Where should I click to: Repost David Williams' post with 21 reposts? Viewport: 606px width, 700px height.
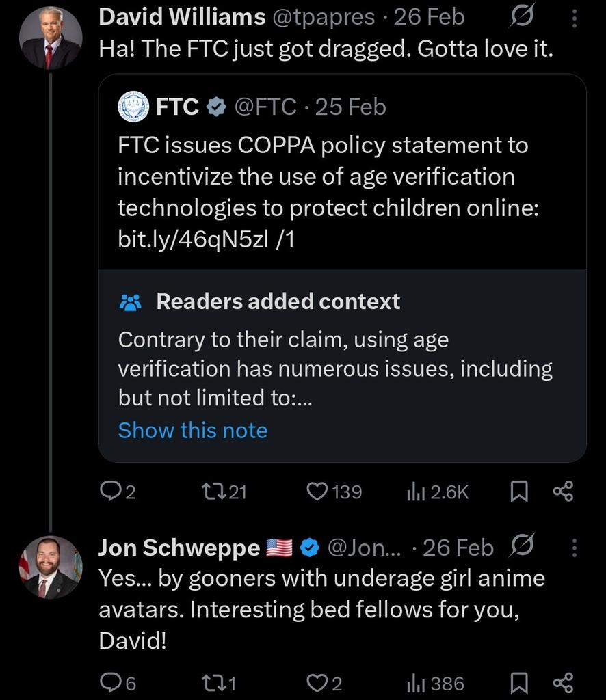point(224,492)
